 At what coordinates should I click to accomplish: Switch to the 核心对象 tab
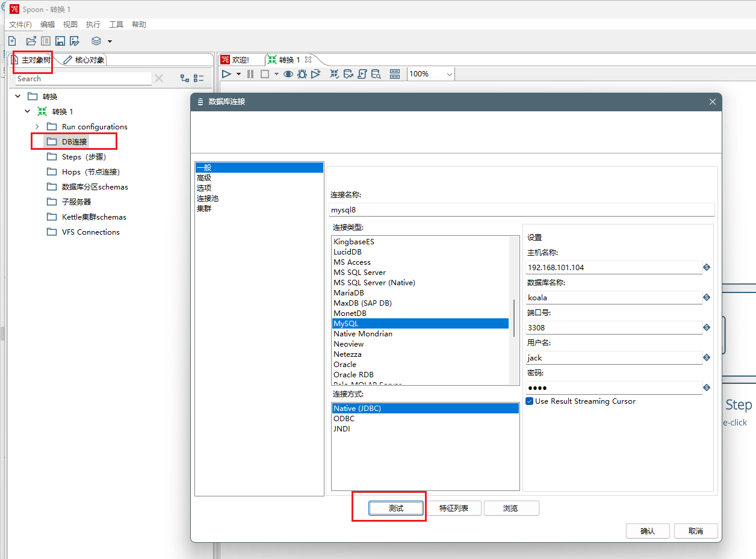(84, 60)
